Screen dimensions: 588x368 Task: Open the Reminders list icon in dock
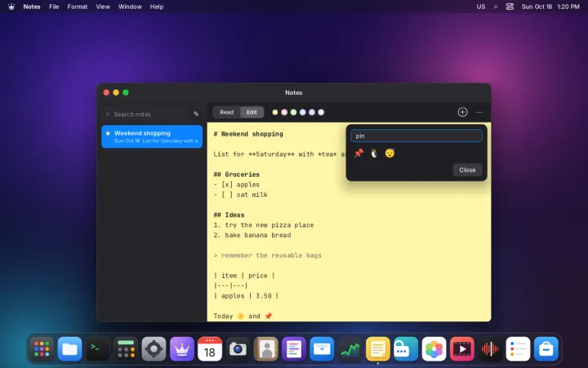point(518,349)
